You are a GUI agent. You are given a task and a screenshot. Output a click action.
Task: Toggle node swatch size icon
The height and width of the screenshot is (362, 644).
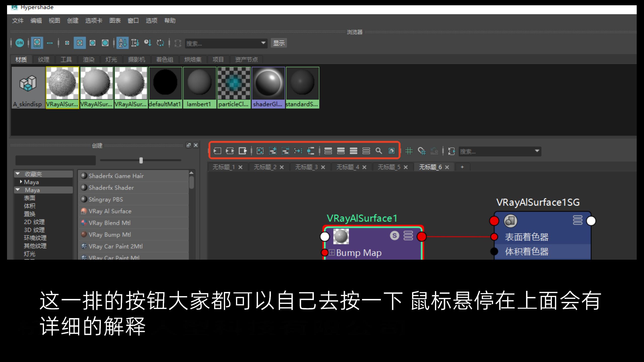pyautogui.click(x=391, y=151)
